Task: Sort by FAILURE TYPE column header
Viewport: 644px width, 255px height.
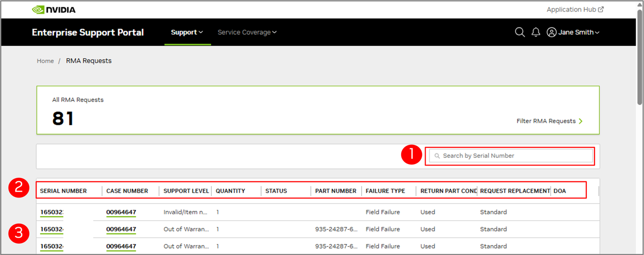Action: pyautogui.click(x=385, y=191)
